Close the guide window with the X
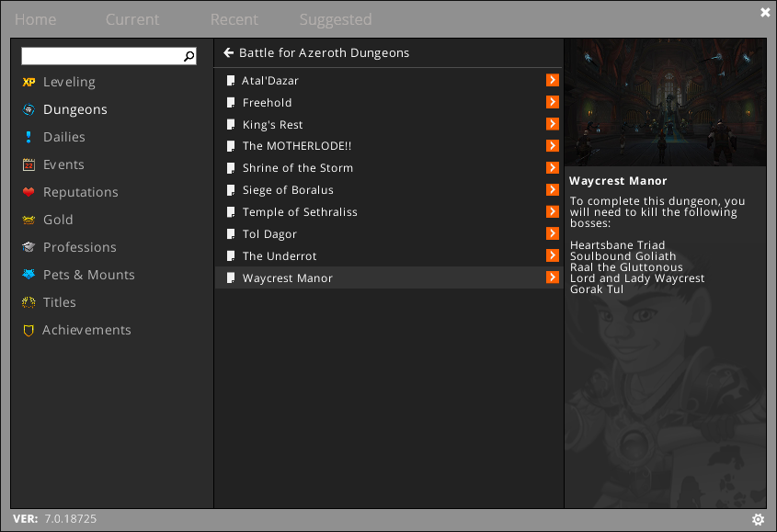 (765, 12)
